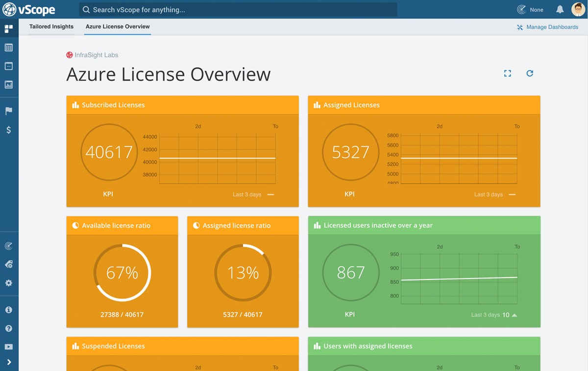Open the dollar sign billing sidebar icon
The image size is (588, 371).
click(8, 130)
